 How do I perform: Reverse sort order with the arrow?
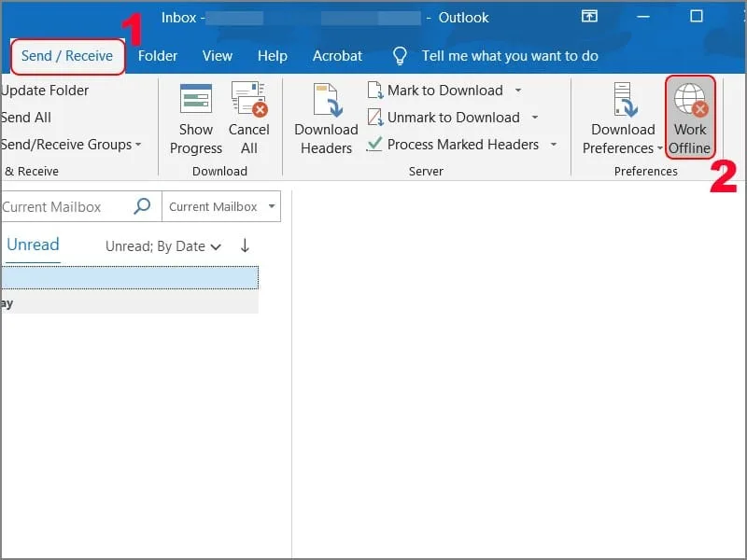click(x=245, y=246)
